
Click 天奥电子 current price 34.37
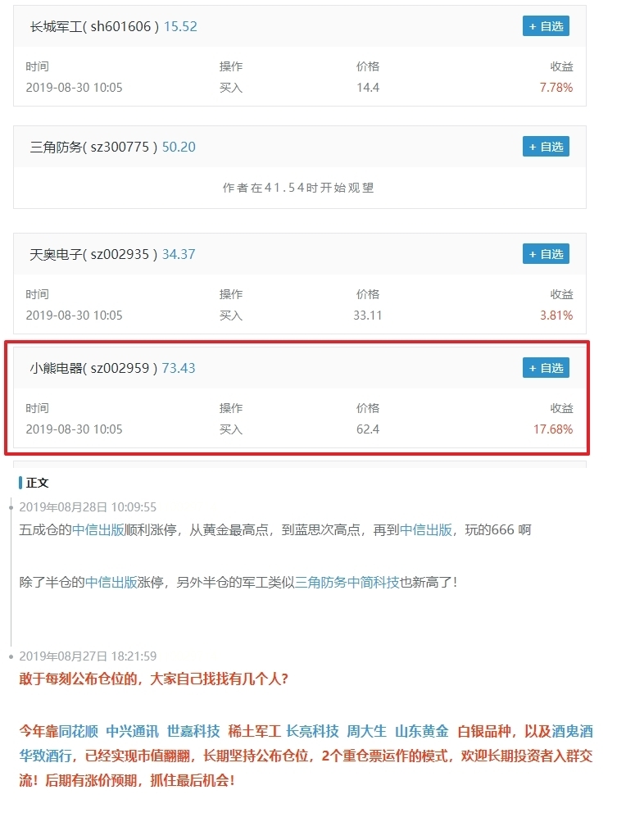click(179, 254)
